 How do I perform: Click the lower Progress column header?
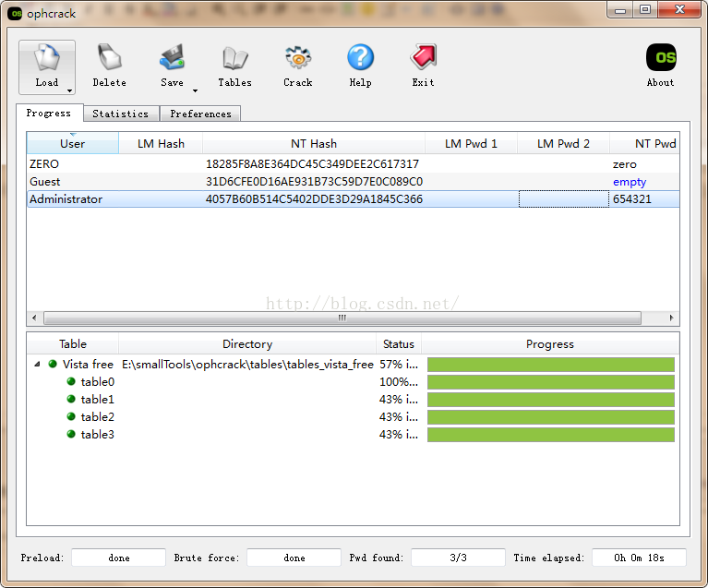point(550,344)
